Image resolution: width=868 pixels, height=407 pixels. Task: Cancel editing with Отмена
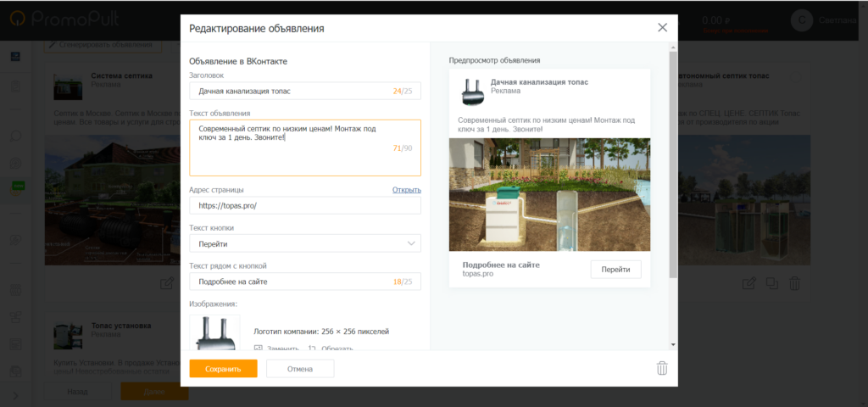[300, 369]
